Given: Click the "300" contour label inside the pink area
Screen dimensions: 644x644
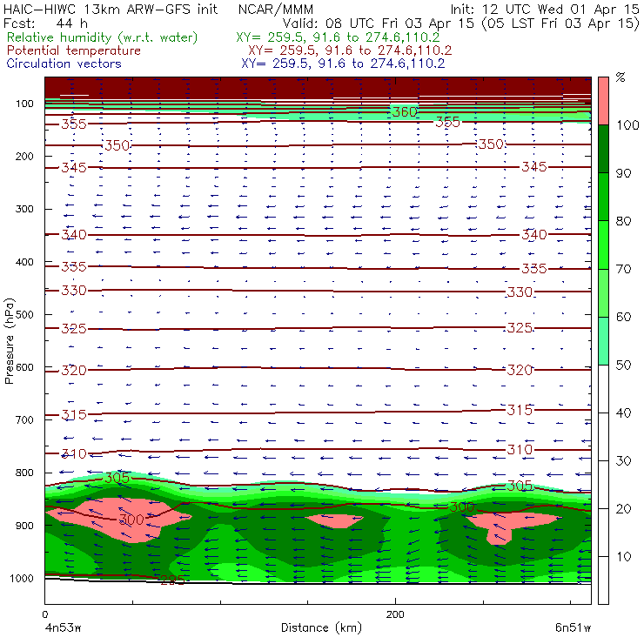Looking at the screenshot, I should [x=131, y=520].
